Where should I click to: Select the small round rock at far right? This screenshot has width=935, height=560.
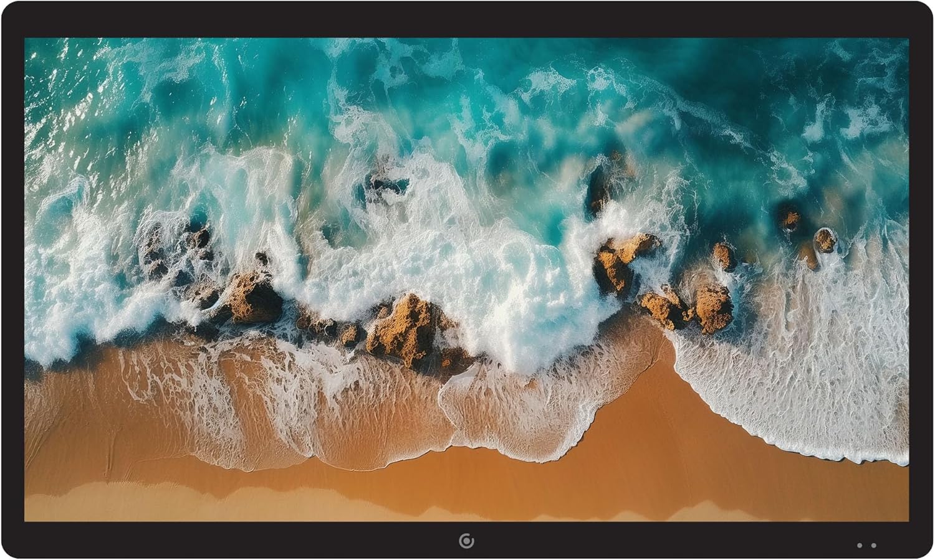point(824,240)
